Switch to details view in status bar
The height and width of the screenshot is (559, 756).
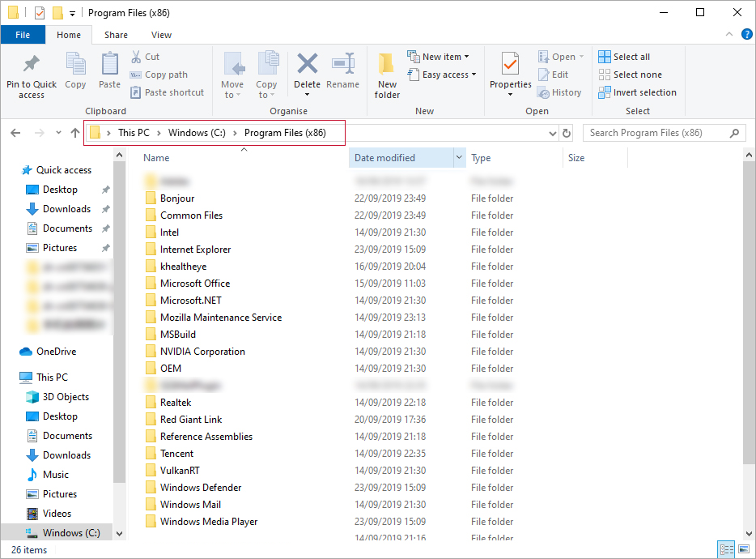pyautogui.click(x=726, y=550)
